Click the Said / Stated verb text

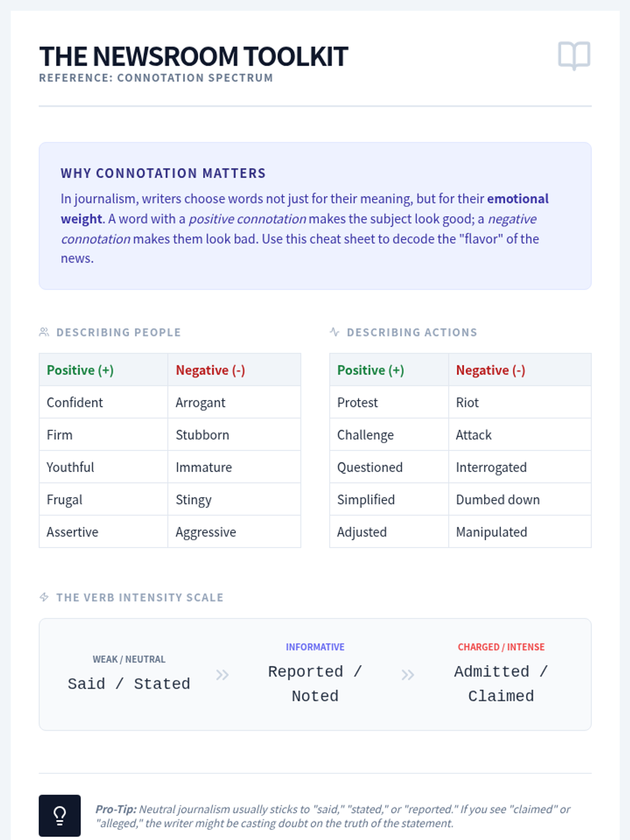pos(129,684)
